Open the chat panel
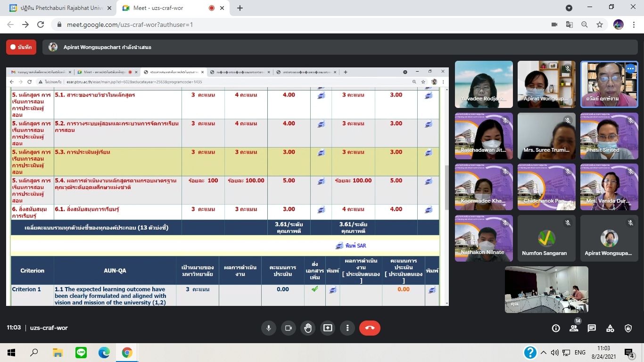This screenshot has width=644, height=362. click(x=592, y=329)
